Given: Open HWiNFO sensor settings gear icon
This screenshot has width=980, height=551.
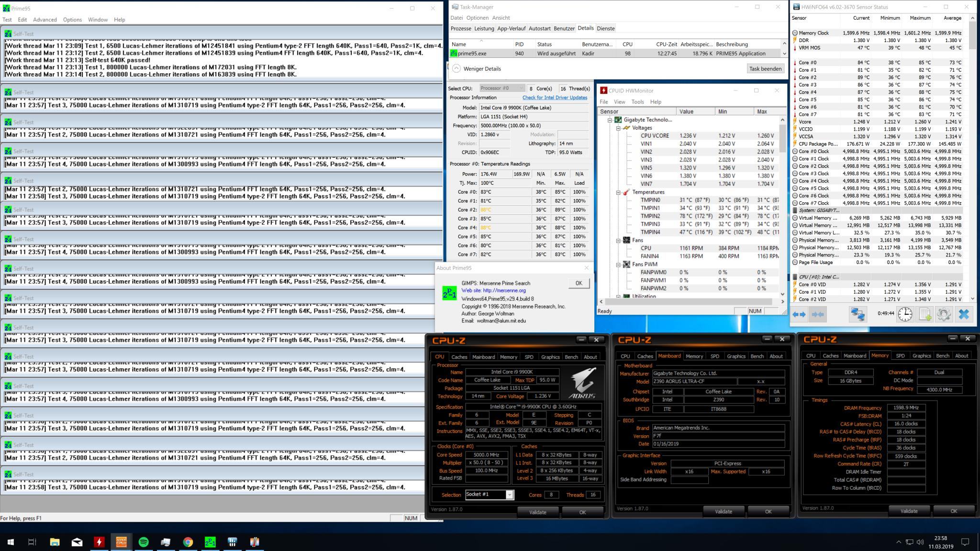Looking at the screenshot, I should point(944,314).
